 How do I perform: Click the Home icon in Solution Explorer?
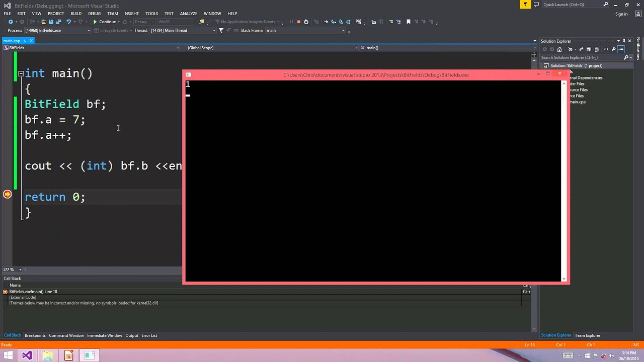click(559, 49)
